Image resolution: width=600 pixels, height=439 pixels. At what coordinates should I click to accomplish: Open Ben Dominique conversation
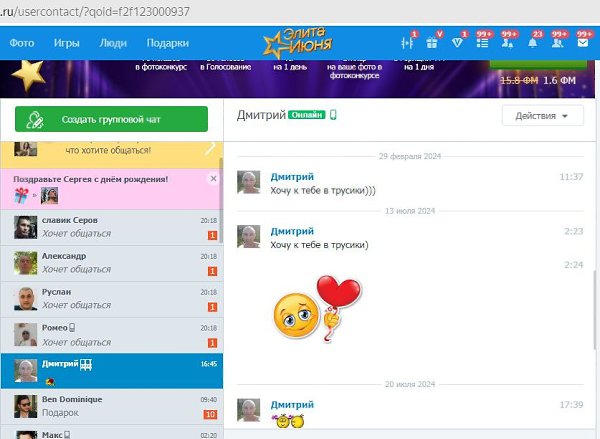110,406
